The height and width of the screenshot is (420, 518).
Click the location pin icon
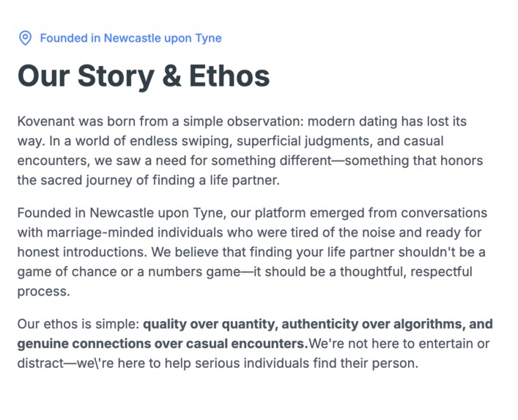(25, 38)
